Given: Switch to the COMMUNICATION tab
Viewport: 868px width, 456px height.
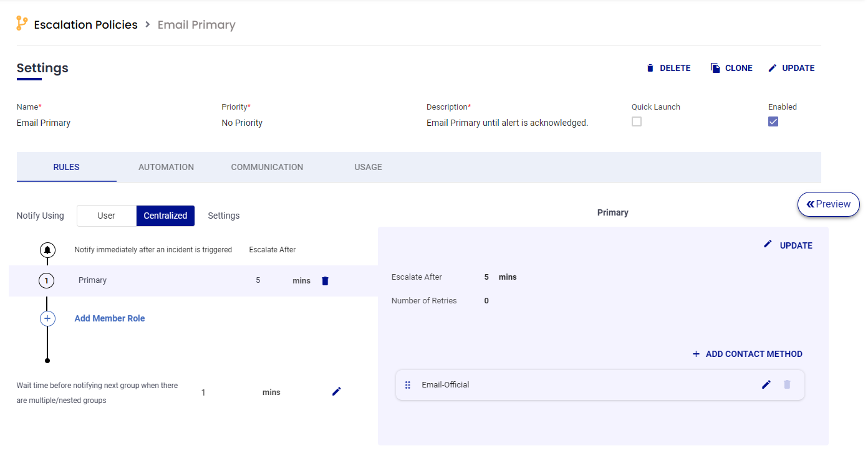Looking at the screenshot, I should (x=267, y=167).
